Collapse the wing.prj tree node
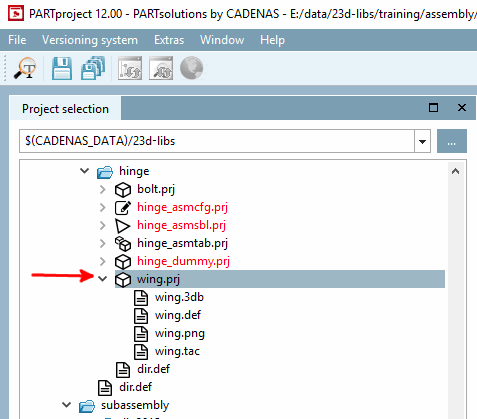Viewport: 477px width, 419px height. tap(103, 279)
